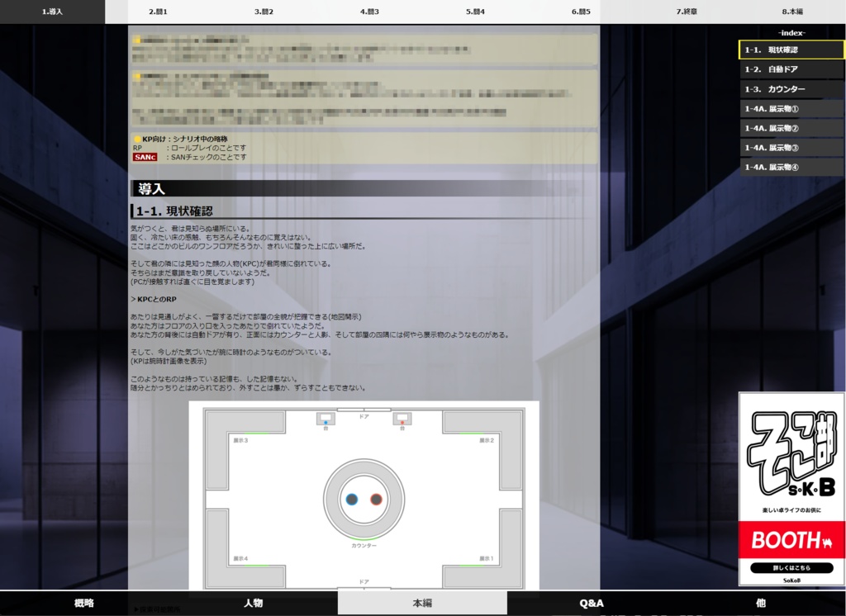Click the 詳しくはこちら button on the banner
The height and width of the screenshot is (616, 846).
click(791, 567)
